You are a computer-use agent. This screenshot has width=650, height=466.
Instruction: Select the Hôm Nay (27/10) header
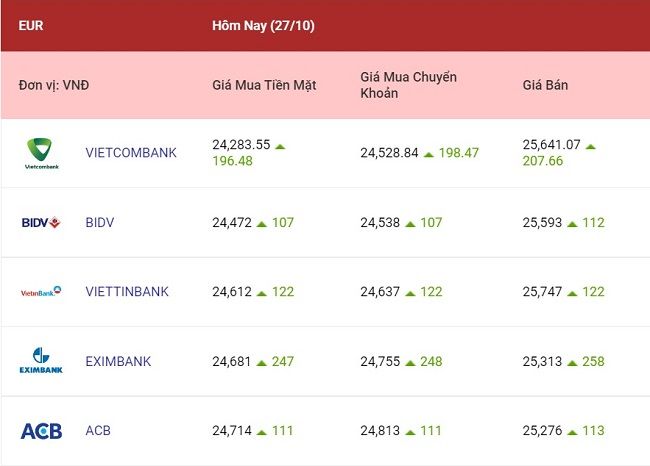pos(263,26)
